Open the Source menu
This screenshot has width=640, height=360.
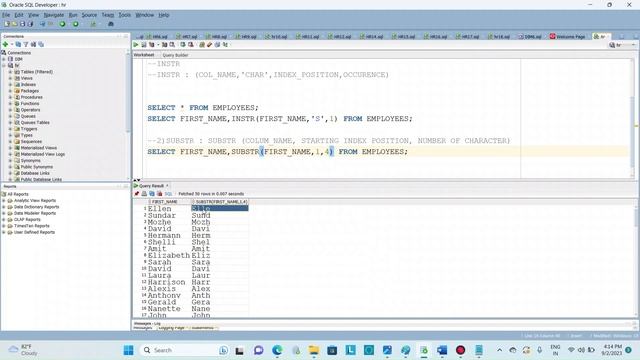tap(89, 15)
